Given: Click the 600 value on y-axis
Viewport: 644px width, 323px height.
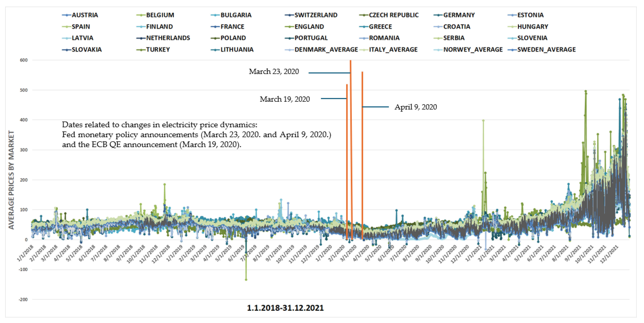Looking at the screenshot, I should [24, 60].
